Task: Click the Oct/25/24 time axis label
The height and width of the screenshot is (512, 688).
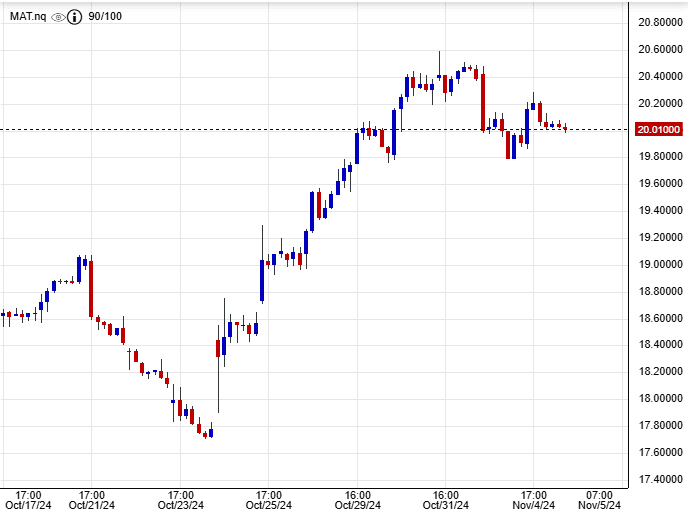Action: (x=268, y=504)
